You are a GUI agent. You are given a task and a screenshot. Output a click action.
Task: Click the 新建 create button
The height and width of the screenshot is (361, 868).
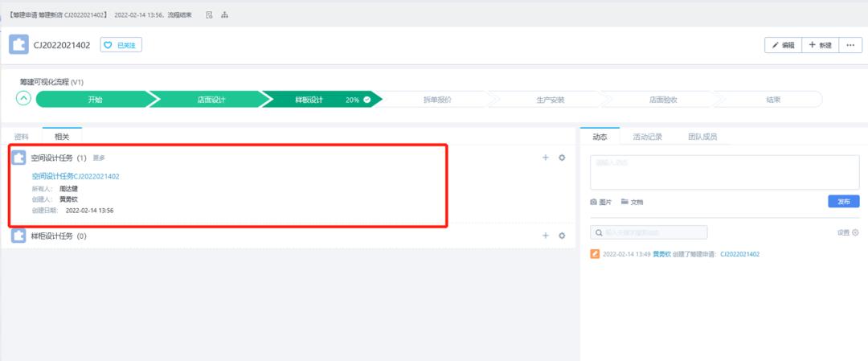[821, 45]
